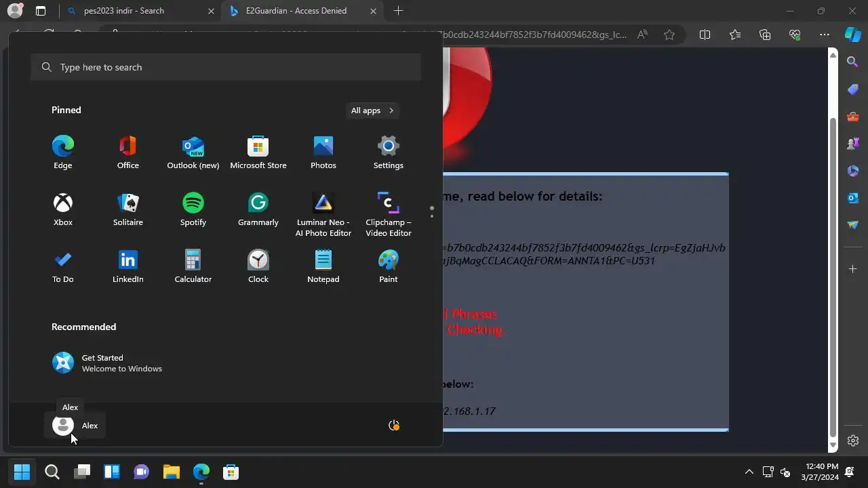Open Task View on the taskbar
Screen dimensions: 868x488
82,472
